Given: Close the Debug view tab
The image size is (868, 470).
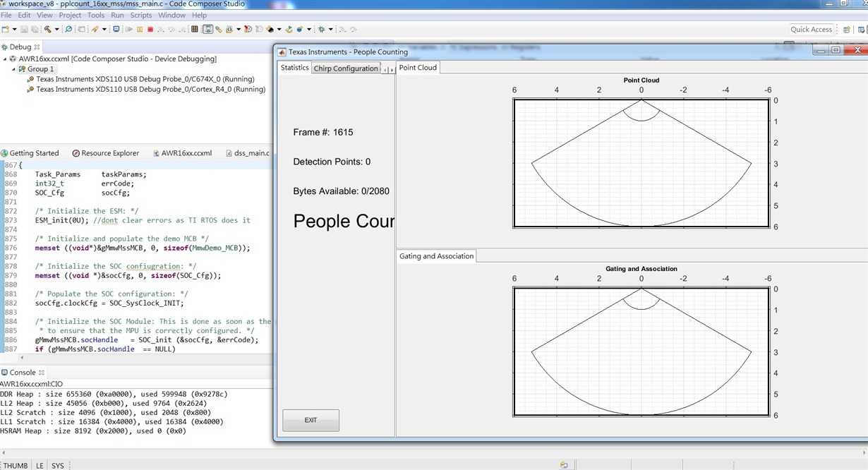Looking at the screenshot, I should click(x=37, y=47).
